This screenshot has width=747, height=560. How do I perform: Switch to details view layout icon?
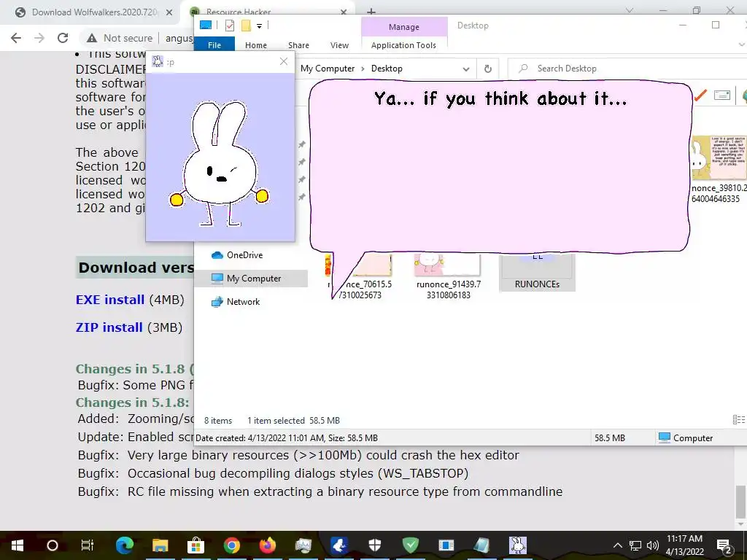(739, 419)
